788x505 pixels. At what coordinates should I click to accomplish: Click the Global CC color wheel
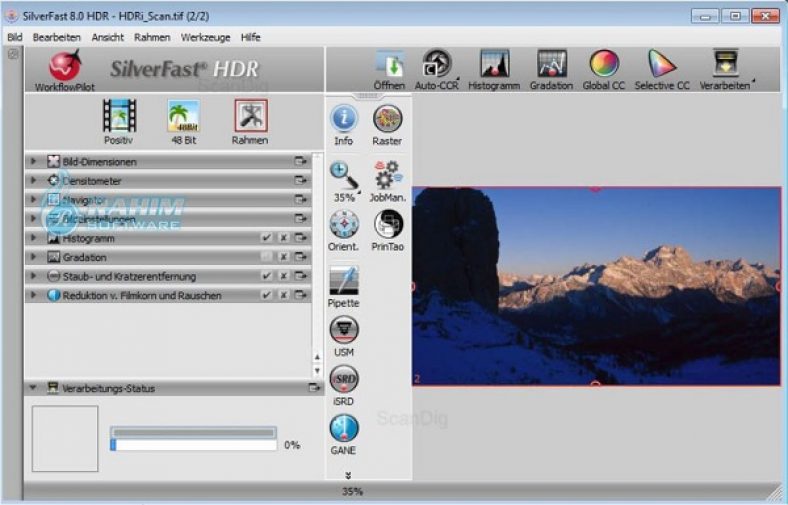(604, 66)
